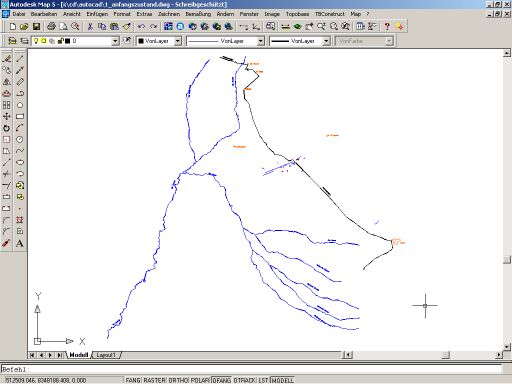Toggle FANG snap in status bar
Screen dimensions: 512x384
pos(133,380)
